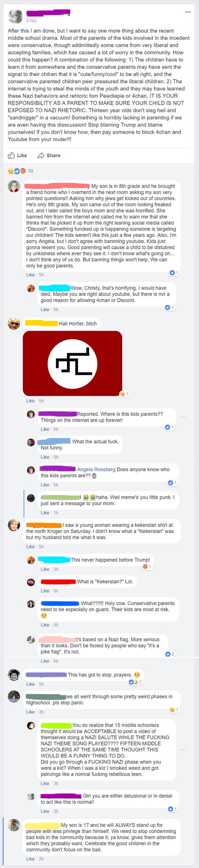This screenshot has width=199, height=868.
Task: Open three-dot options beside the Reported comment
Action: 183,417
